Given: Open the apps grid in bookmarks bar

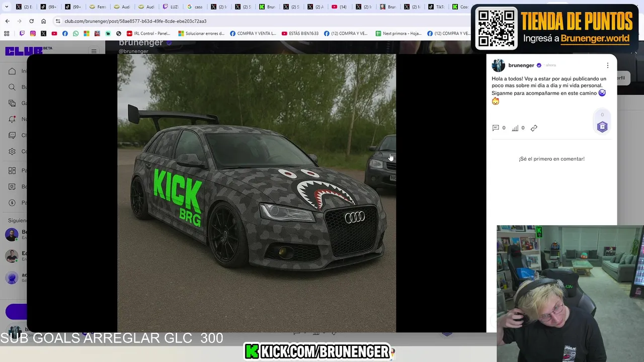Looking at the screenshot, I should click(7, 34).
